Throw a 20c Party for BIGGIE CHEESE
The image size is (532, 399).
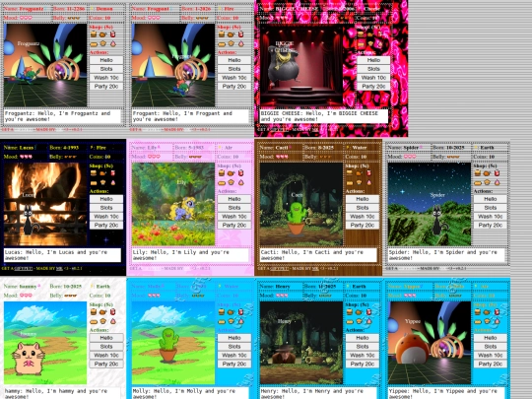click(373, 87)
